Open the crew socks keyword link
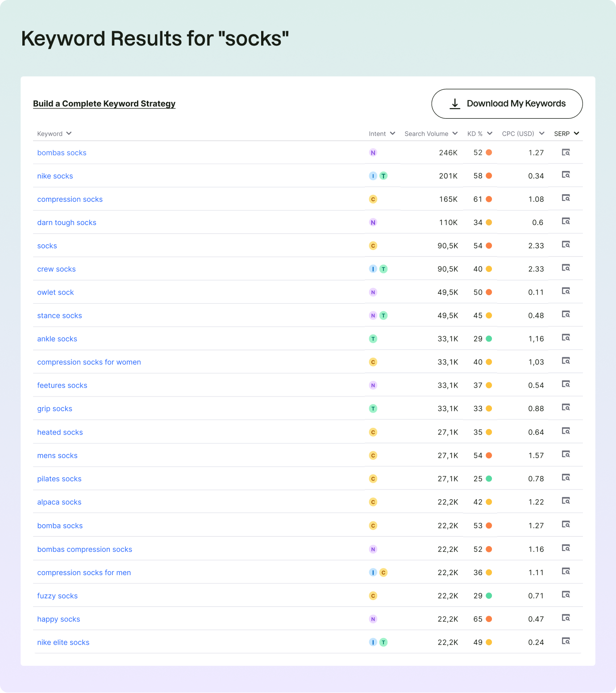This screenshot has width=616, height=693. (x=56, y=269)
